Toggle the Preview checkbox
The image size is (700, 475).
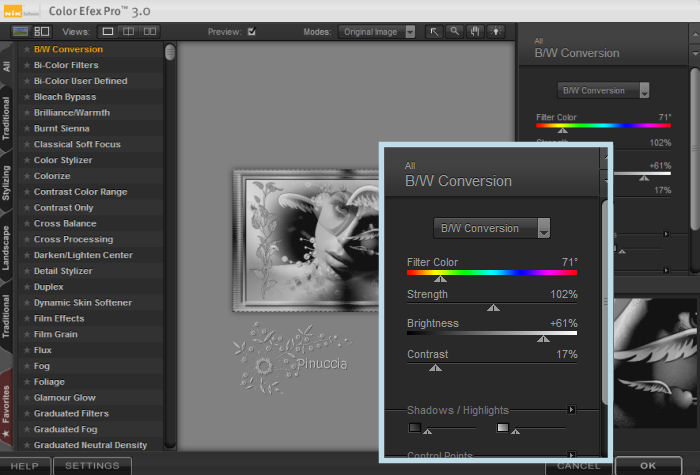point(252,31)
